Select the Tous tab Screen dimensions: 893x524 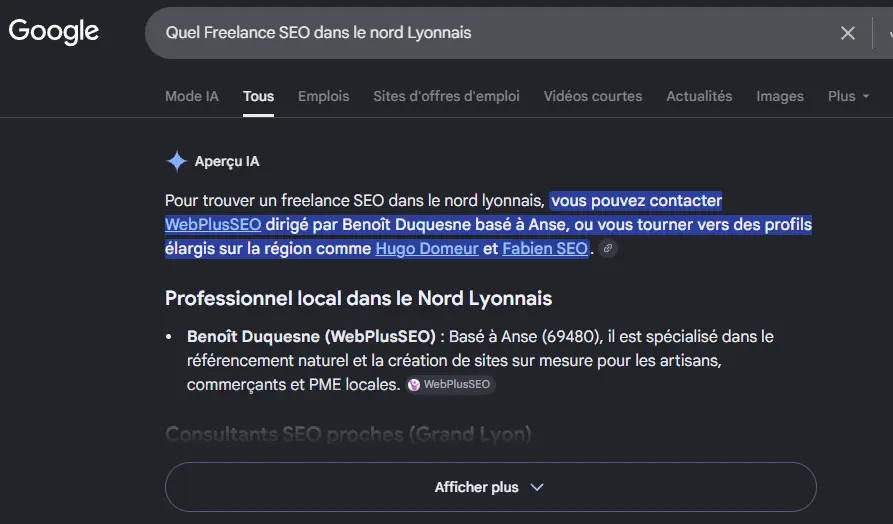258,96
